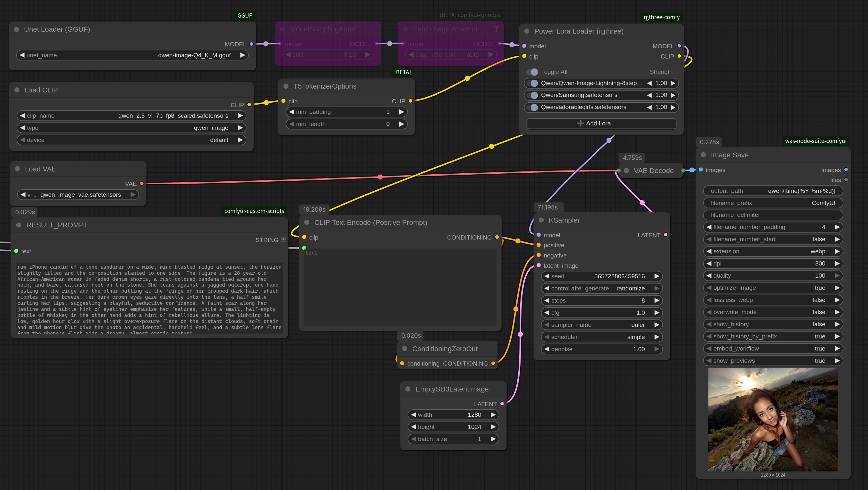Screen dimensions: 868x490
Task: Click the KSampler node collapse dot
Action: (x=541, y=220)
